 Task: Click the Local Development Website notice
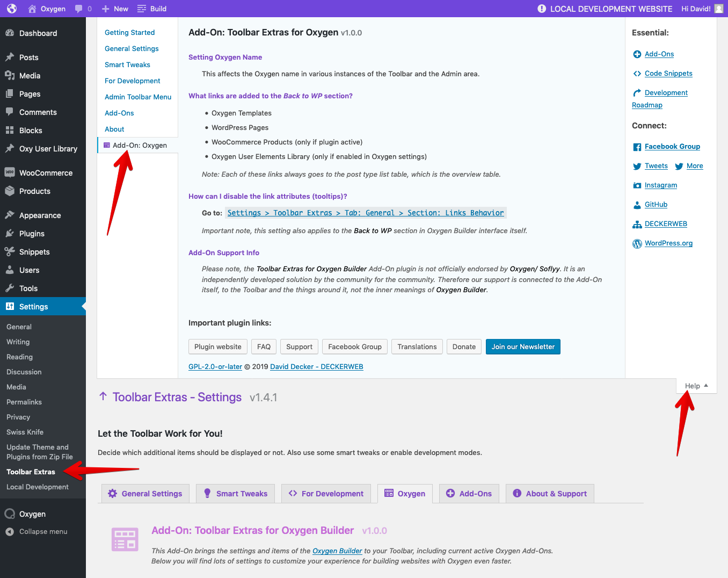(605, 9)
